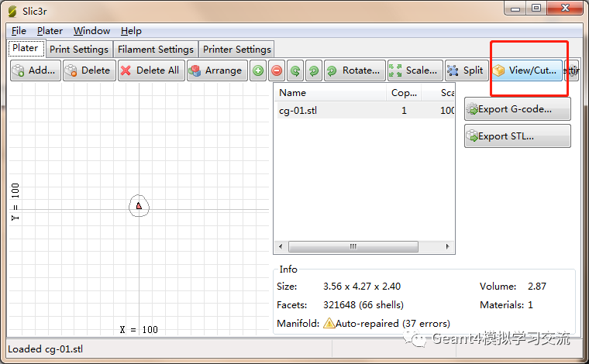Click the Name column header
Viewport: 589px width, 364px height.
[x=330, y=93]
